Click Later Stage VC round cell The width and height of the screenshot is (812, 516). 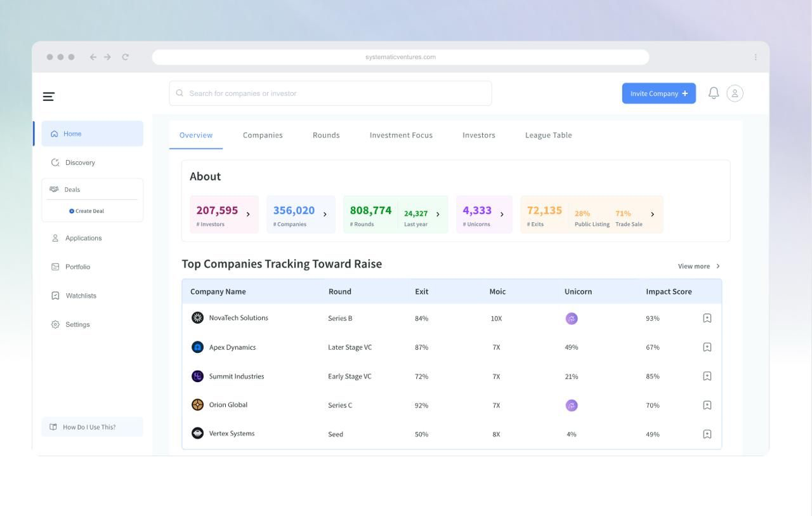pyautogui.click(x=350, y=348)
